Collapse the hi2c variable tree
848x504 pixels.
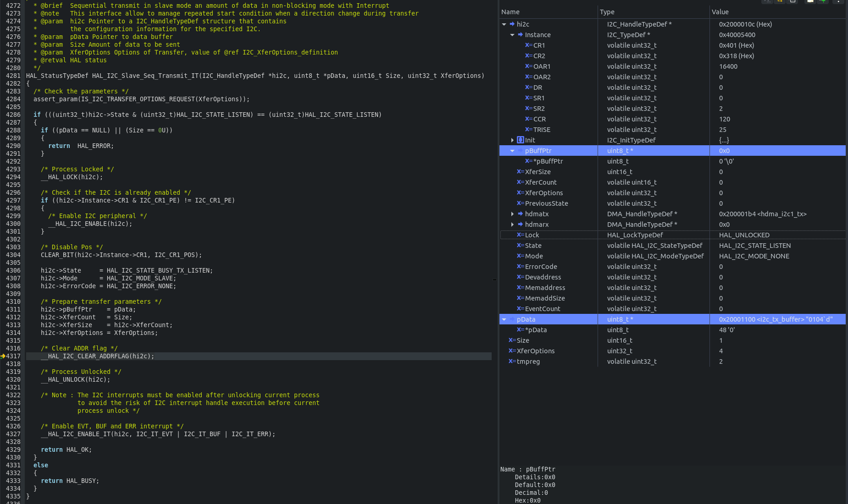pos(504,24)
